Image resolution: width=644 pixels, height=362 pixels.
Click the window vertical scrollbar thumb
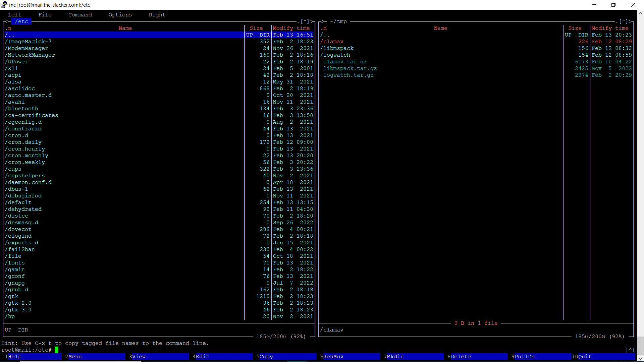pos(640,345)
